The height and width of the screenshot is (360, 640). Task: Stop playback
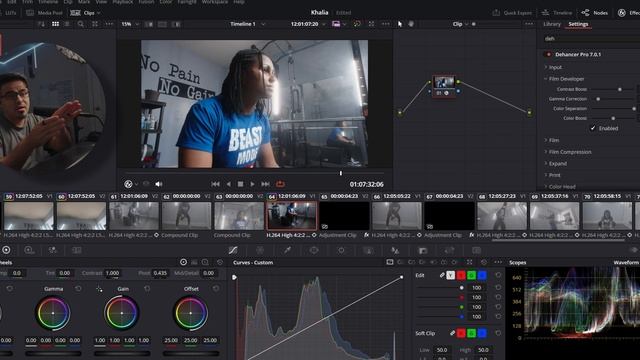pos(240,184)
